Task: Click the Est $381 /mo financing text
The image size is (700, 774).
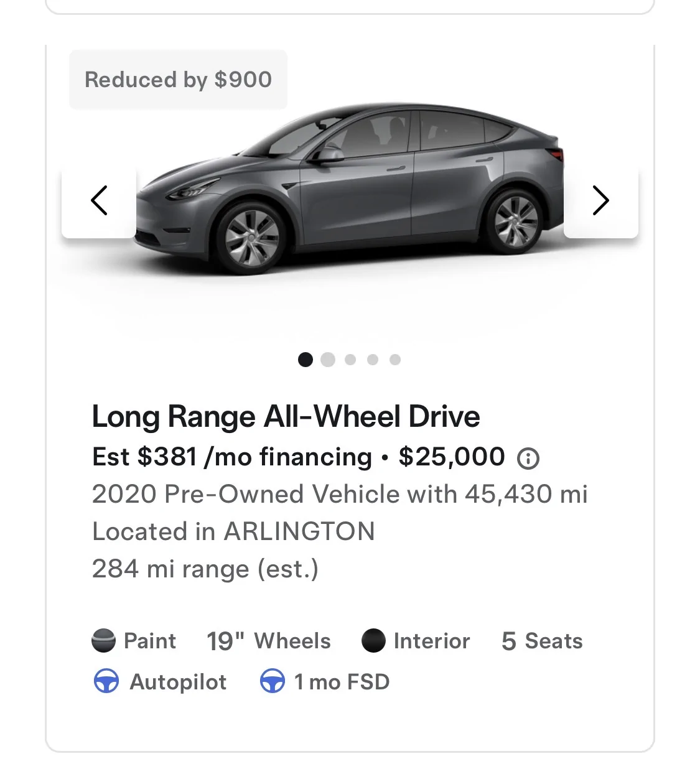Action: coord(231,457)
